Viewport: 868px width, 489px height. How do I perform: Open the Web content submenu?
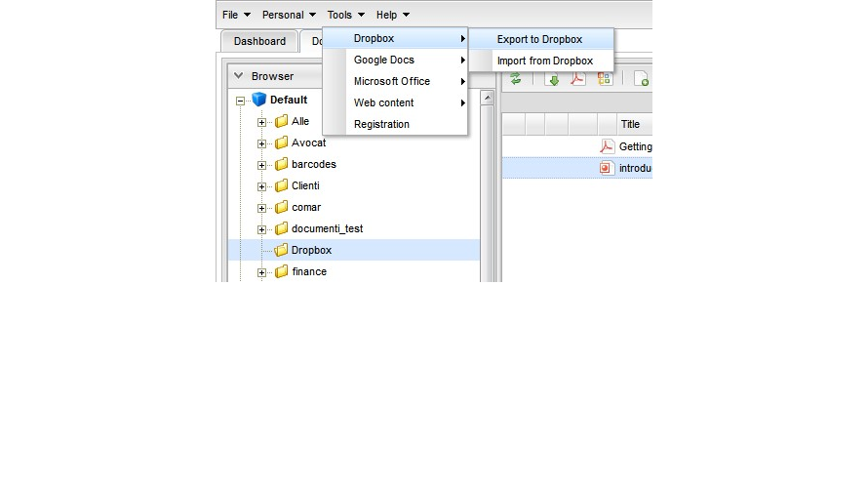[395, 103]
